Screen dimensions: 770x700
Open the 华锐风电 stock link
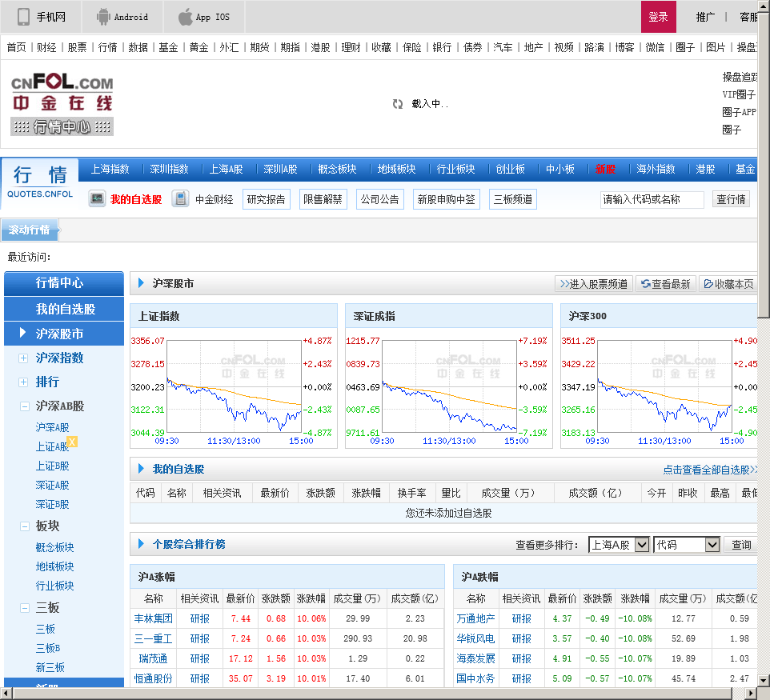coord(475,638)
